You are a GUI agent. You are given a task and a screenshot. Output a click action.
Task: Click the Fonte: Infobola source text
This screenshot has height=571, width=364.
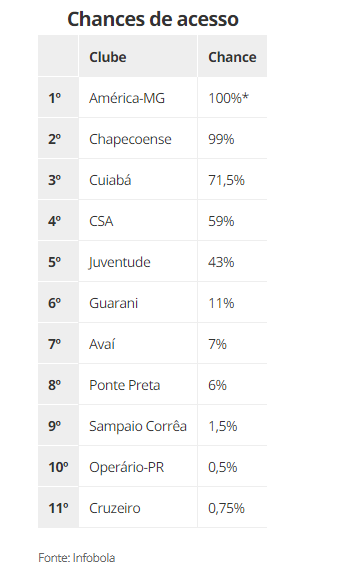tap(76, 558)
